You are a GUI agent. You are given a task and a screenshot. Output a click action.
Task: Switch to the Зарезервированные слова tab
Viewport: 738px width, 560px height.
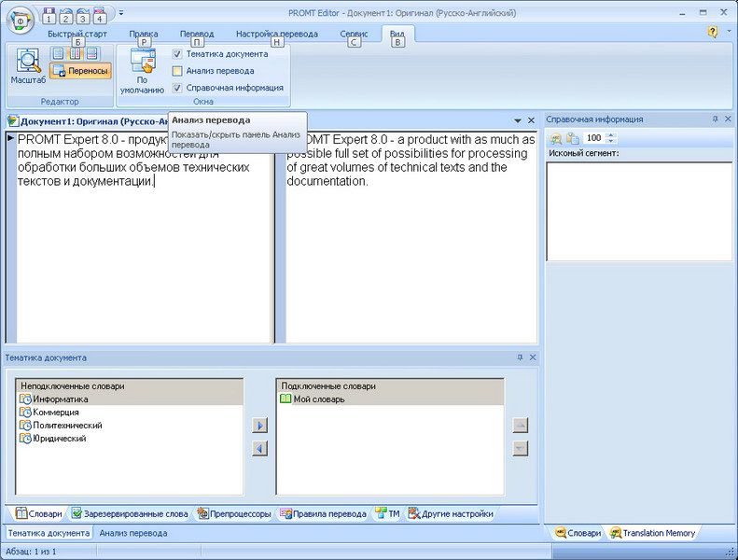pyautogui.click(x=130, y=513)
